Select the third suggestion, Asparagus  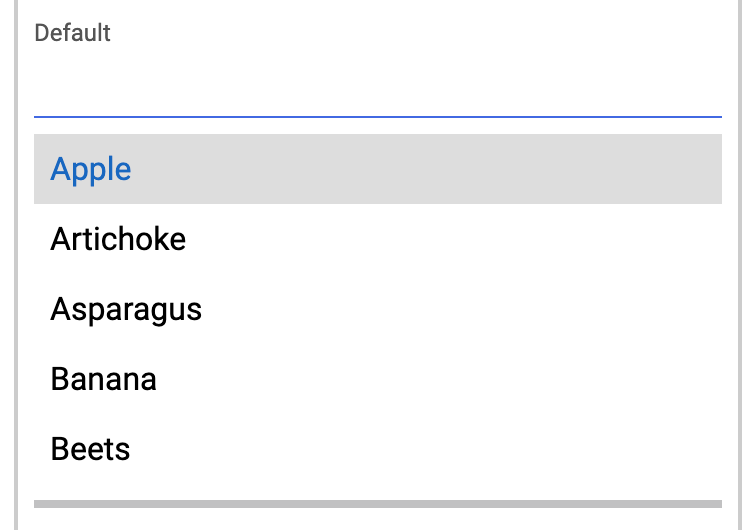pyautogui.click(x=377, y=309)
